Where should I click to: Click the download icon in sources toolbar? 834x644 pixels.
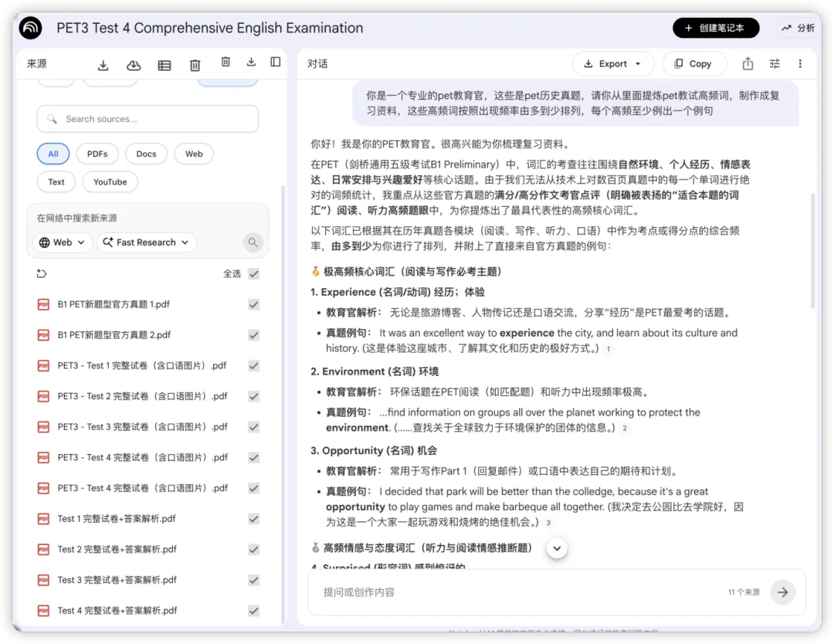pos(103,66)
